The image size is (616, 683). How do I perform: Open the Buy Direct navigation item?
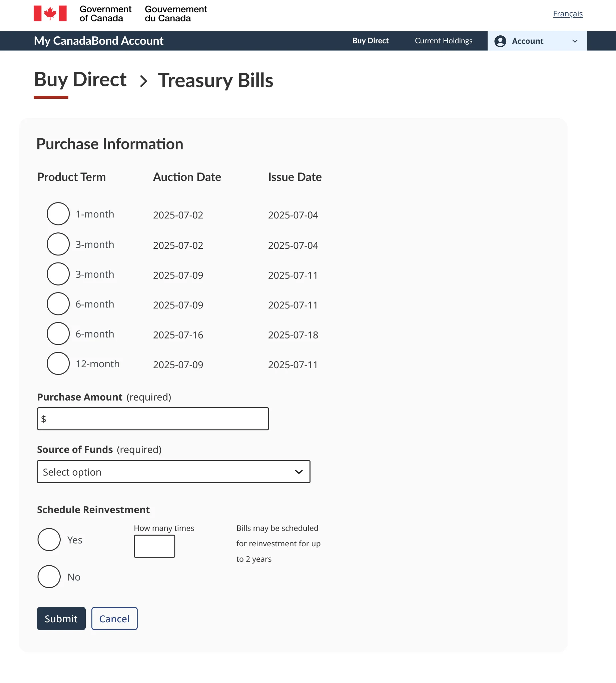(370, 41)
